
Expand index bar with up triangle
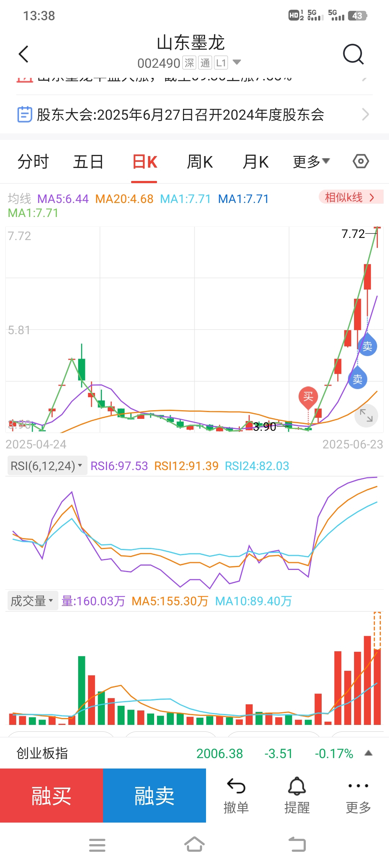pyautogui.click(x=368, y=753)
